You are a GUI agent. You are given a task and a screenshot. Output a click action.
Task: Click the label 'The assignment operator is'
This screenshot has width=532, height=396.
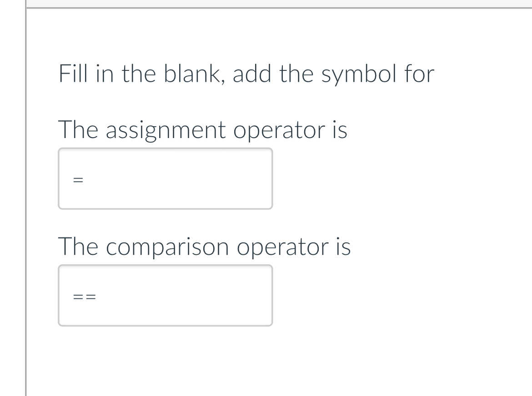203,130
